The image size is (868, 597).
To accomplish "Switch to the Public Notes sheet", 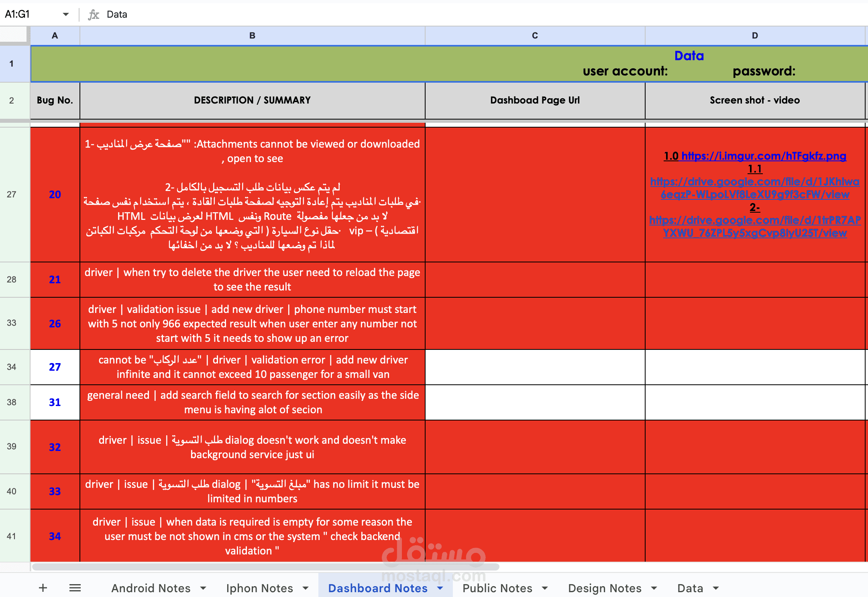I will tap(497, 588).
